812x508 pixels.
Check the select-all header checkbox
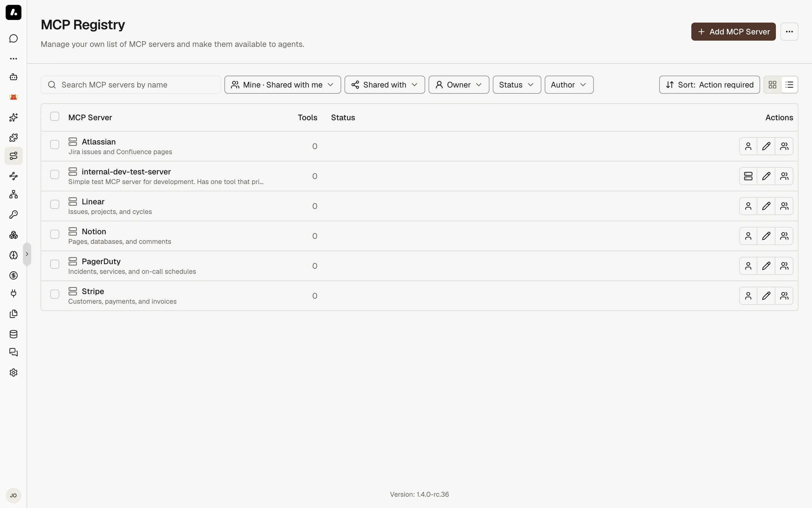[x=55, y=116]
